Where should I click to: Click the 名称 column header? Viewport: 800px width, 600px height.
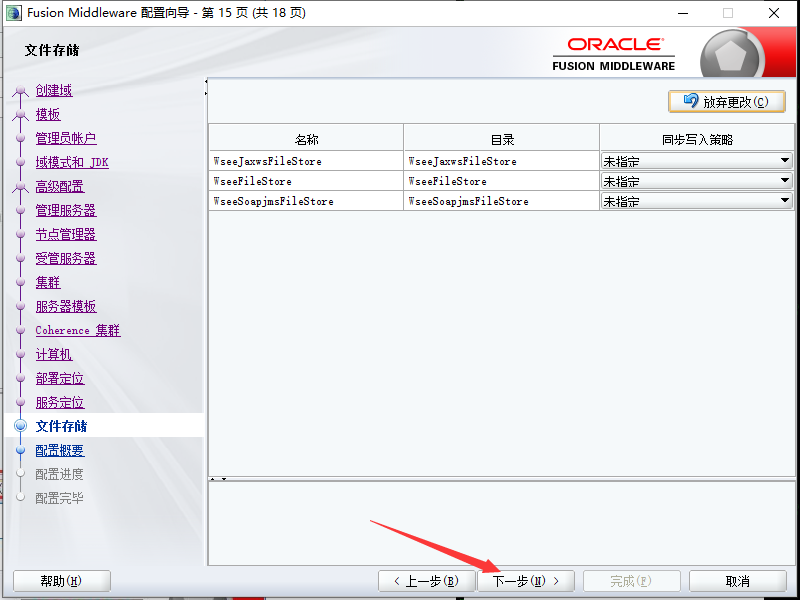306,139
